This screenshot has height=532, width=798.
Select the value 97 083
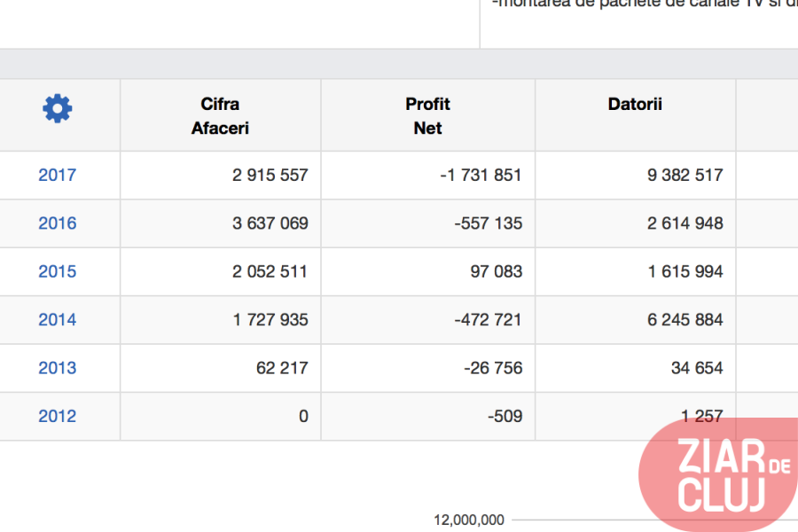pos(497,271)
